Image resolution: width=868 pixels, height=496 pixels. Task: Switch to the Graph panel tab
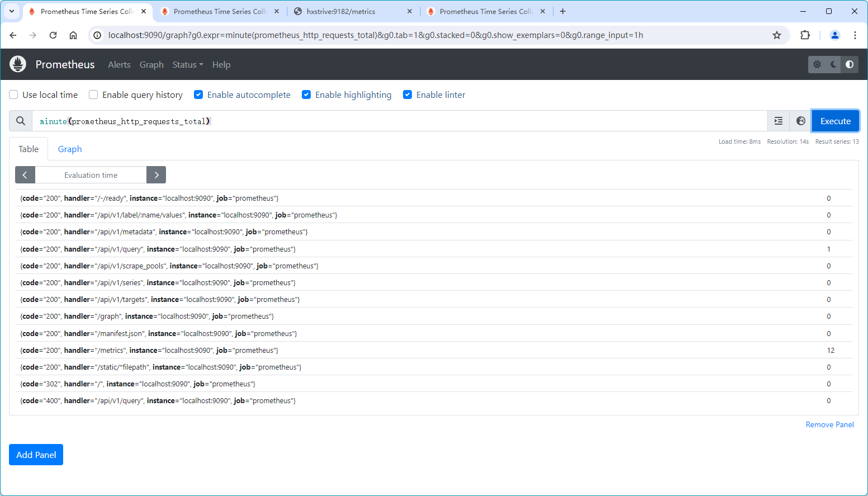tap(70, 149)
